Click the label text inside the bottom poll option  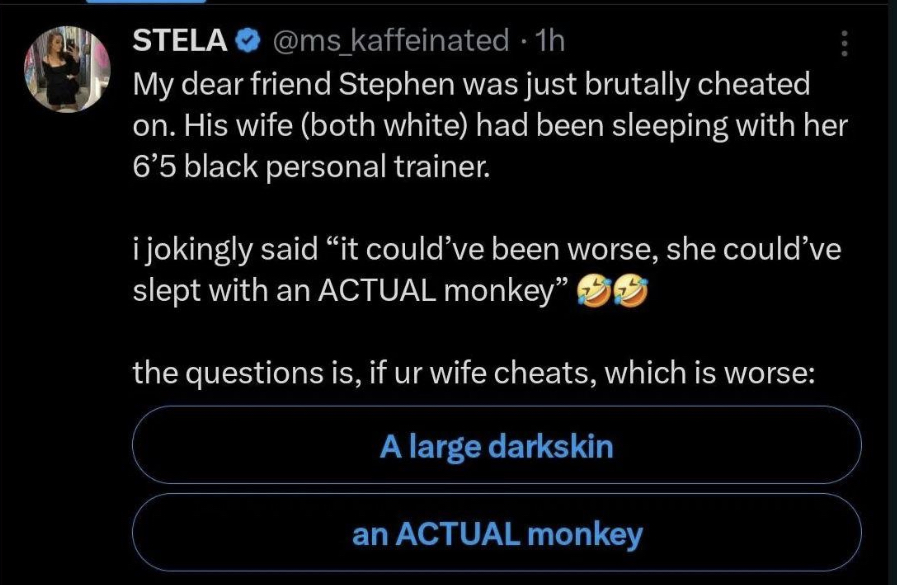coord(496,534)
